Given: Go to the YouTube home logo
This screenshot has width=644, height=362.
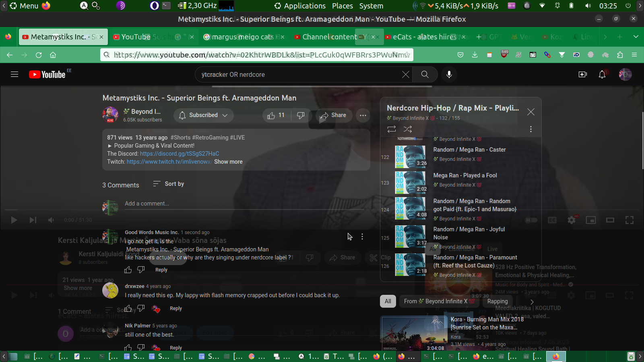Looking at the screenshot, I should [47, 74].
